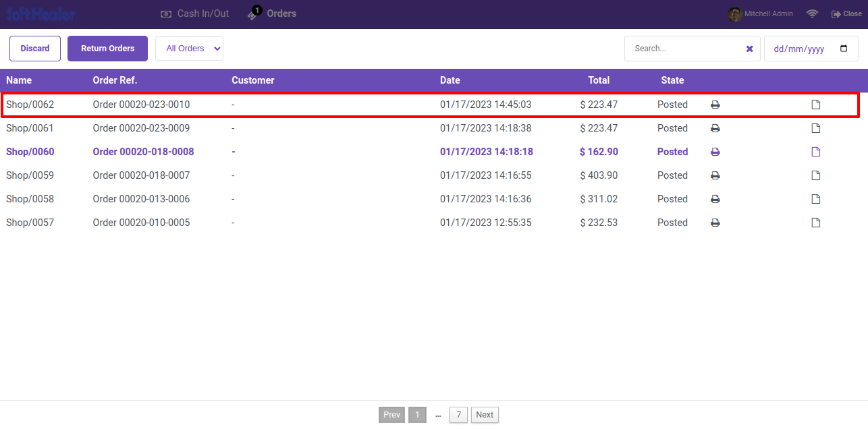Click the Order Ref. column header

(115, 80)
